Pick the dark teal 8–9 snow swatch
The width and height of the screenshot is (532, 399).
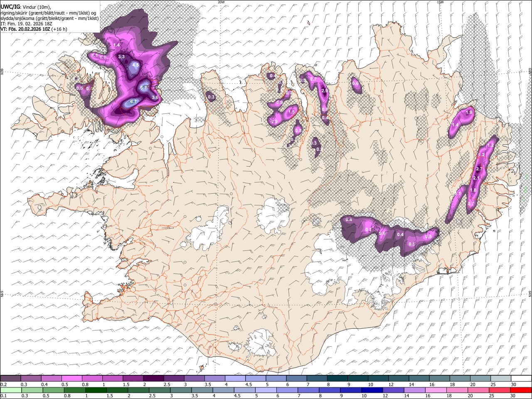tap(337, 379)
